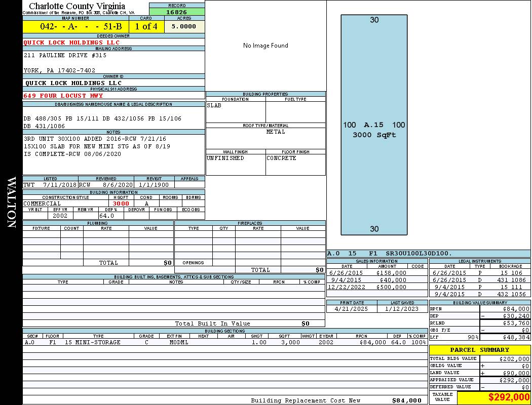This screenshot has width=532, height=405.
Task: Click the '1 of 4' card indicator
Action: [146, 26]
